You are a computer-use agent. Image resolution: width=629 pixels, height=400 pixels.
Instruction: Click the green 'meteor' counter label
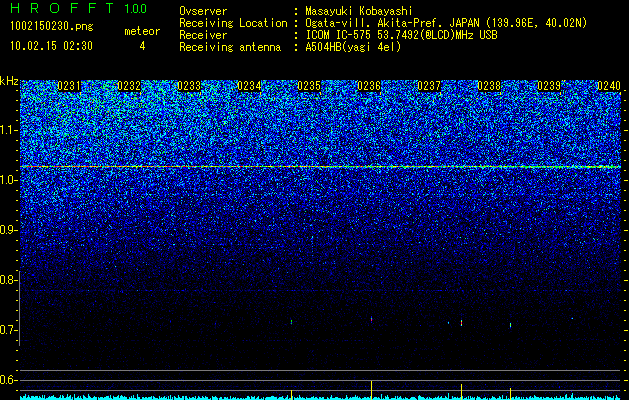[x=142, y=31]
